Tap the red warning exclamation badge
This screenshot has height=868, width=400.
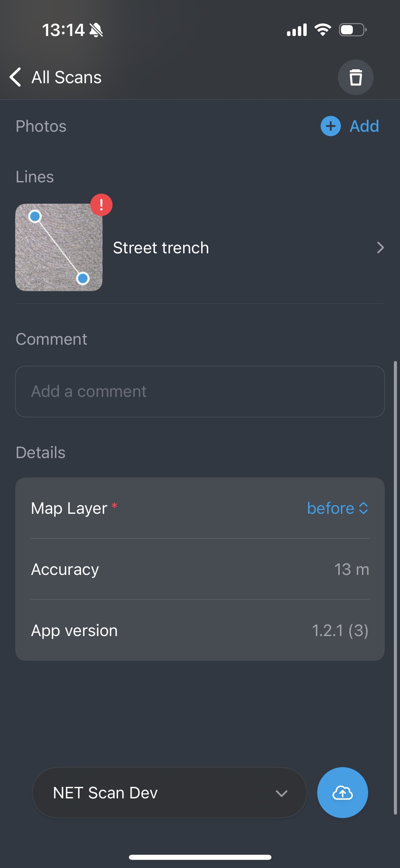point(101,205)
